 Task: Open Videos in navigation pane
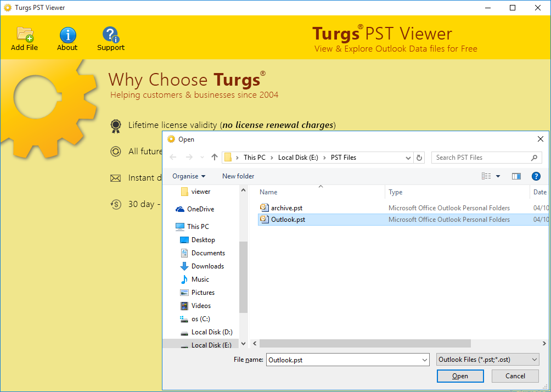point(195,306)
